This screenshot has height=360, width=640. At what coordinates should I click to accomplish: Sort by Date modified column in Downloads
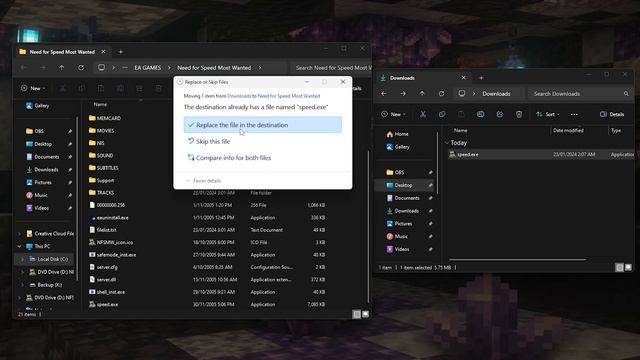click(568, 130)
